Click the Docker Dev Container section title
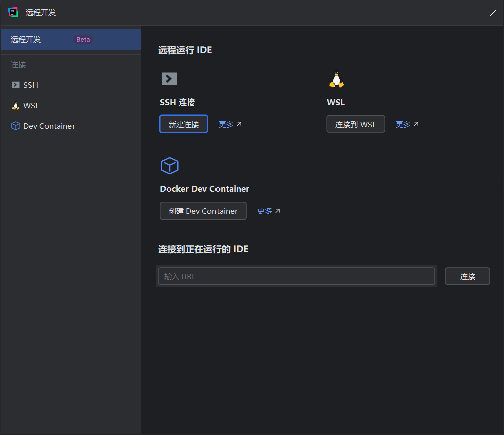The height and width of the screenshot is (435, 504). coord(204,189)
